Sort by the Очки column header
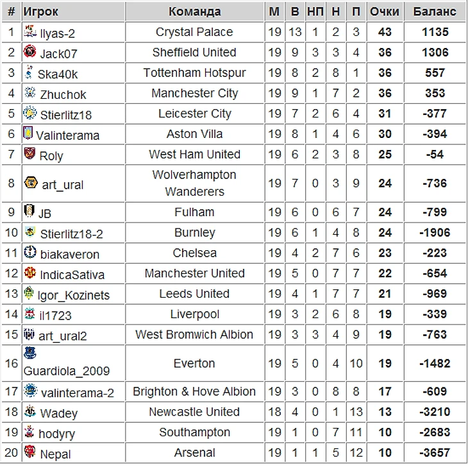This screenshot has height=476, width=468. (x=385, y=12)
